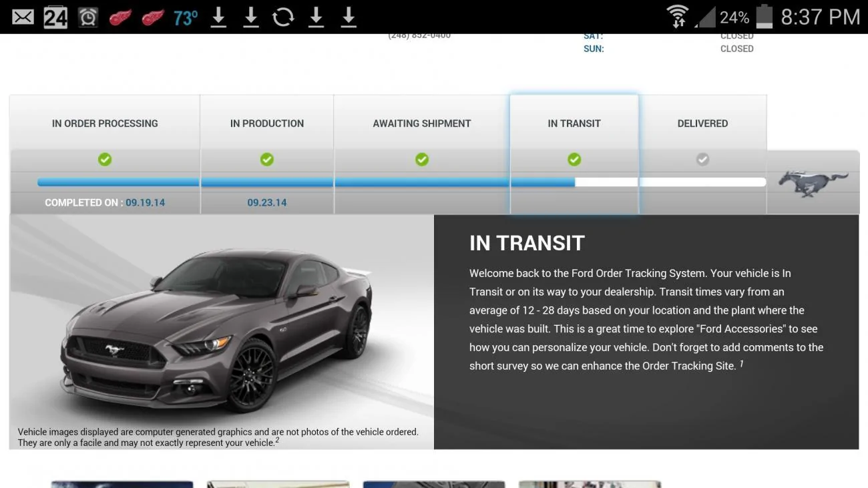Select the In Transit tab
Screen dimensions: 868x488
coord(574,123)
